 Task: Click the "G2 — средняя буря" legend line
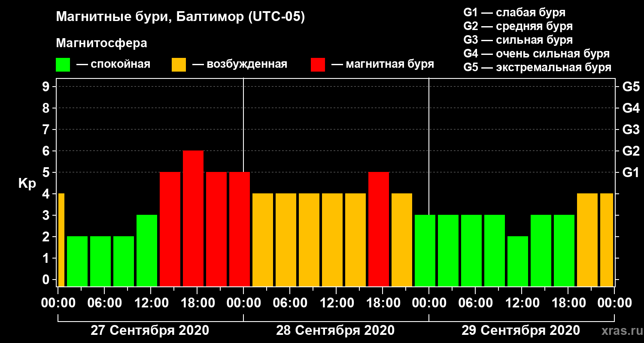518,26
